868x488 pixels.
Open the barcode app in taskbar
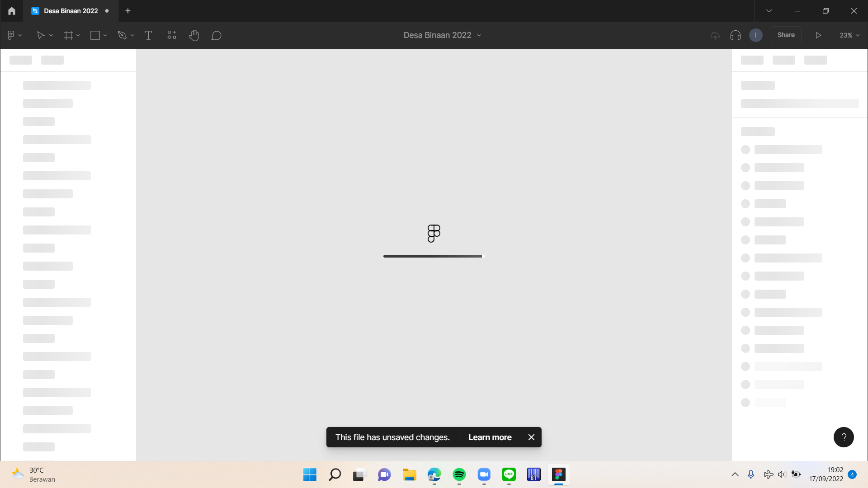(534, 475)
